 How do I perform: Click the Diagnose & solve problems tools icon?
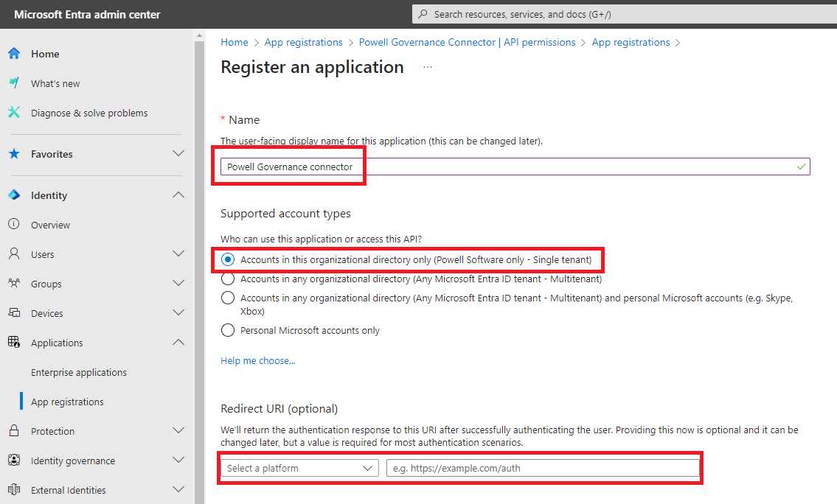click(15, 113)
